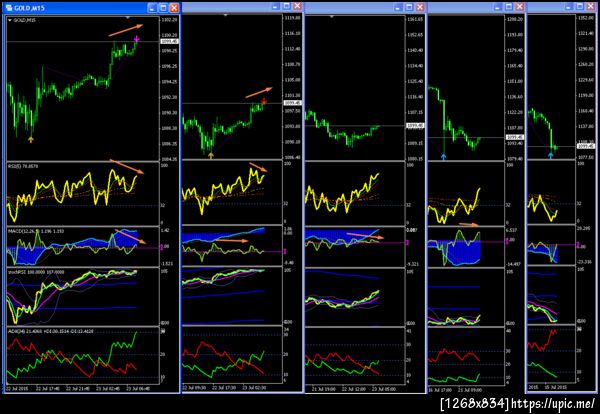Viewport: 600px width, 414px height.
Task: Expand the GOLD,M15 one-click trading triangle
Action: (x=10, y=20)
